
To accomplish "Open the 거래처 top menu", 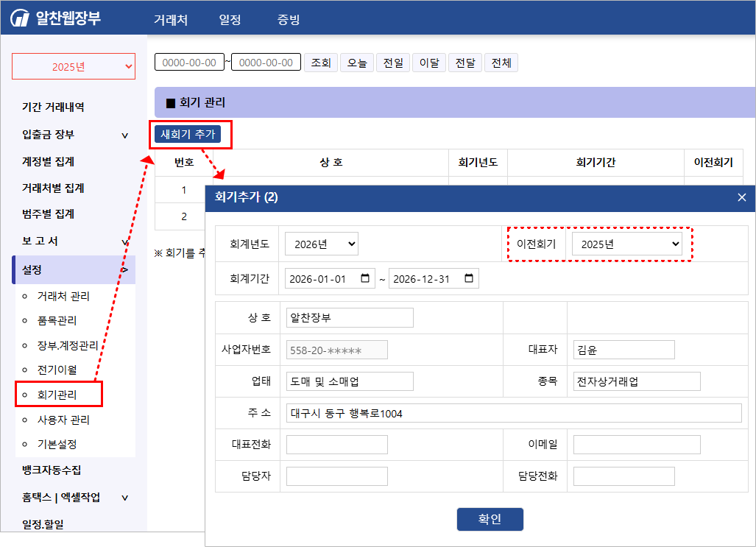I will pos(171,20).
